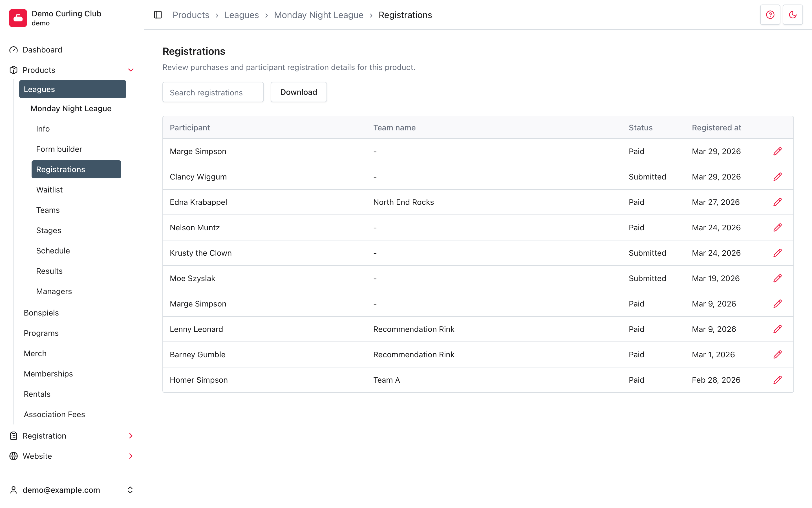Click the Products box icon
Screen dimensions: 812x508
[14, 70]
